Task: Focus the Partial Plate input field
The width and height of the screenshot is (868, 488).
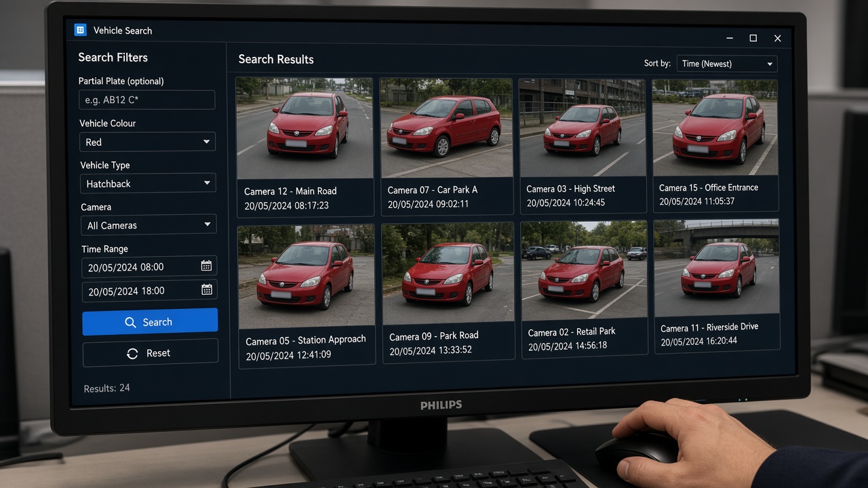Action: (x=146, y=100)
